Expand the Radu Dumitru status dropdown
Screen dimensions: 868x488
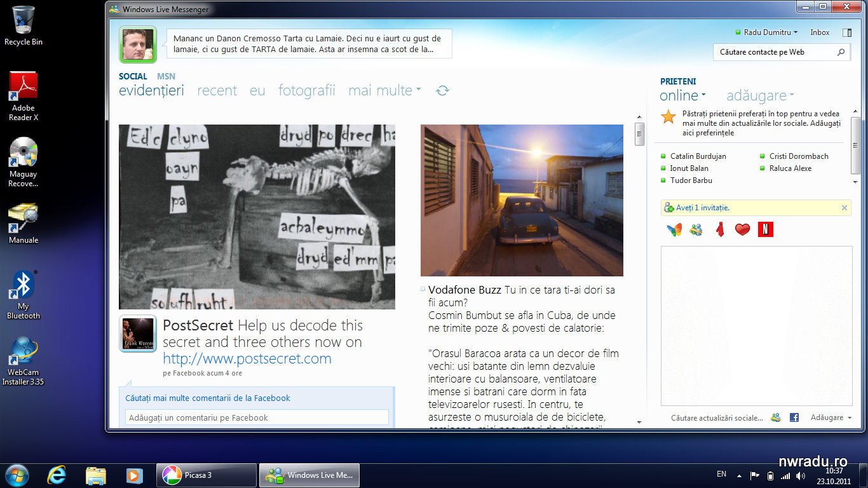[766, 32]
